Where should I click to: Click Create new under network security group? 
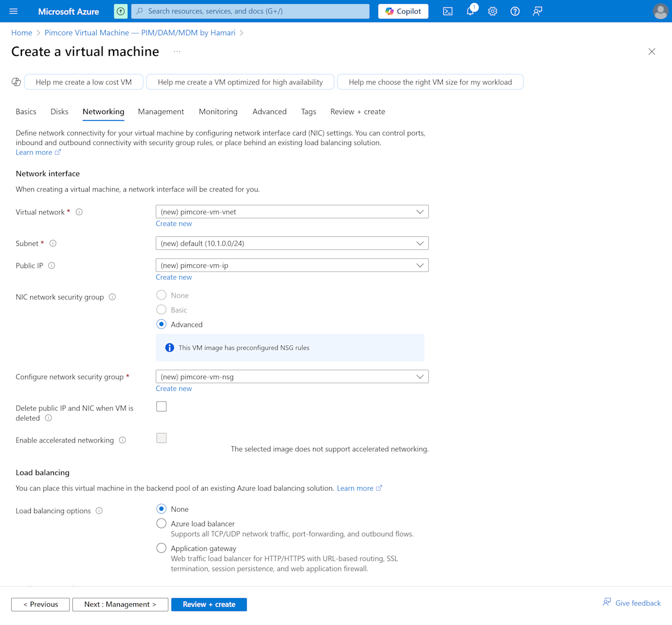click(x=174, y=389)
